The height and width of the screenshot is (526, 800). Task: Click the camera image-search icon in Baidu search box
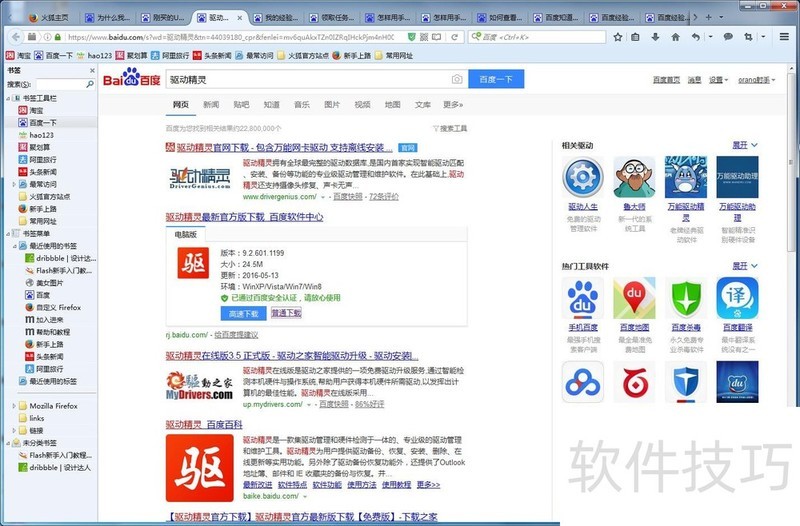(457, 79)
